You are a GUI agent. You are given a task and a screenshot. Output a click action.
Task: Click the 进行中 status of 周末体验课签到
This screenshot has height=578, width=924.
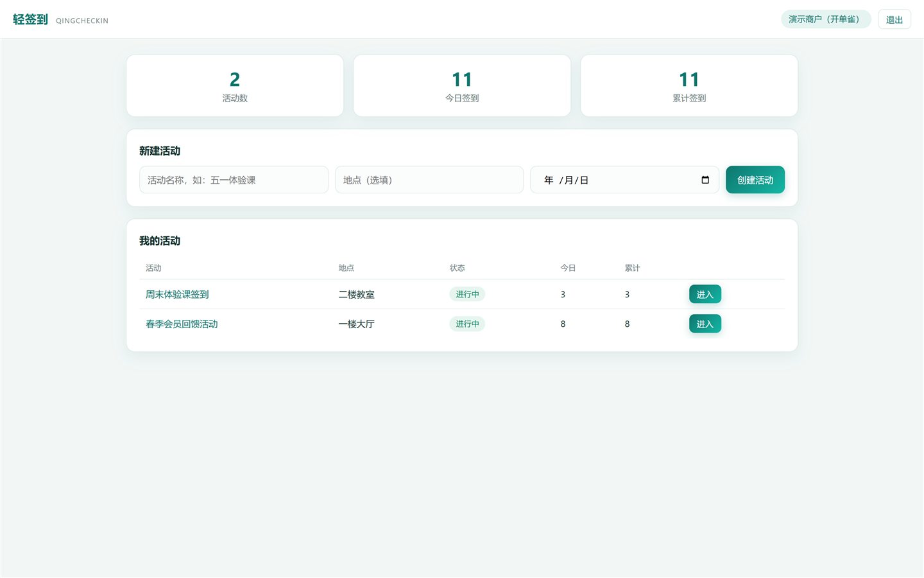pos(467,294)
